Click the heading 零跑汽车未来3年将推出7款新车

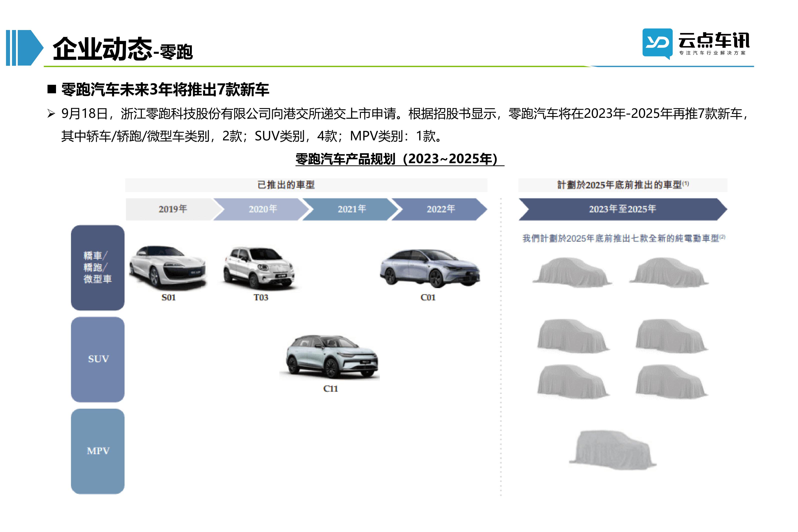pyautogui.click(x=165, y=90)
